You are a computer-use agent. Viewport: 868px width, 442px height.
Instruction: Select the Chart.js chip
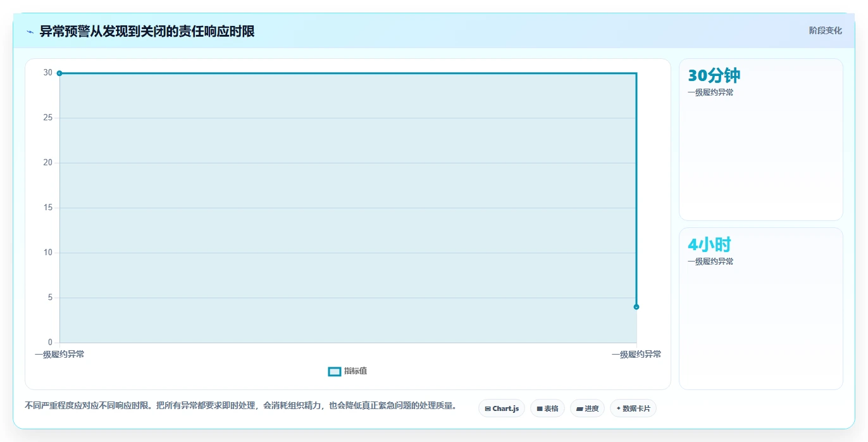tap(502, 408)
